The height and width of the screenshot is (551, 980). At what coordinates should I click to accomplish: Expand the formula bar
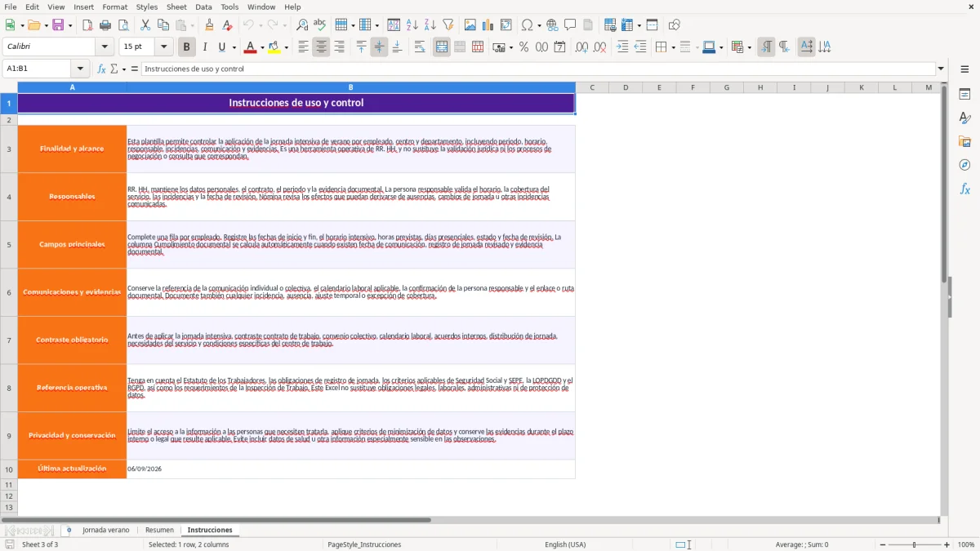coord(941,69)
